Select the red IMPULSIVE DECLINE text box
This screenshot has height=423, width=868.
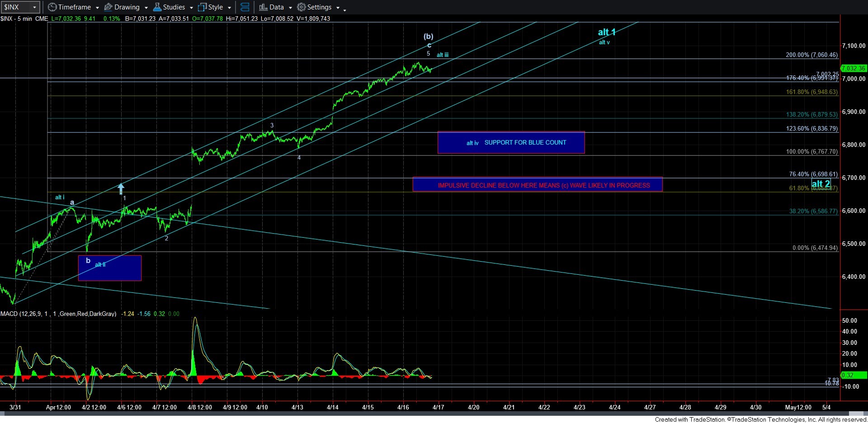click(x=537, y=185)
